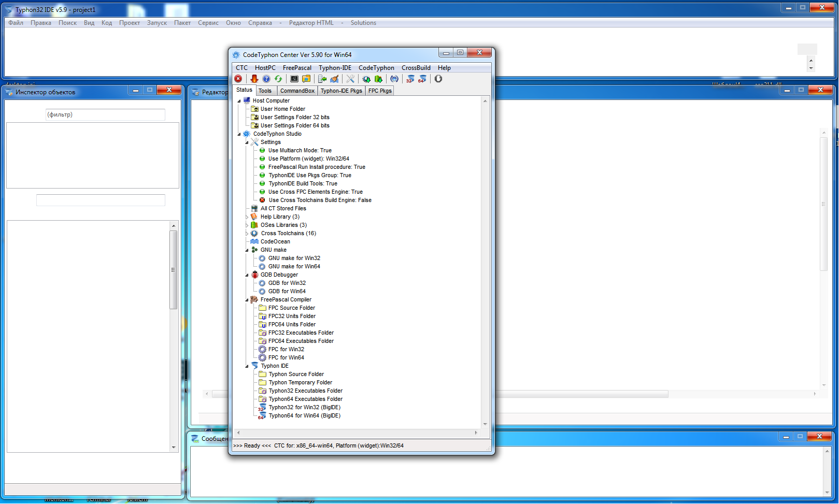Open the HostPC menu
This screenshot has width=839, height=504.
click(265, 68)
